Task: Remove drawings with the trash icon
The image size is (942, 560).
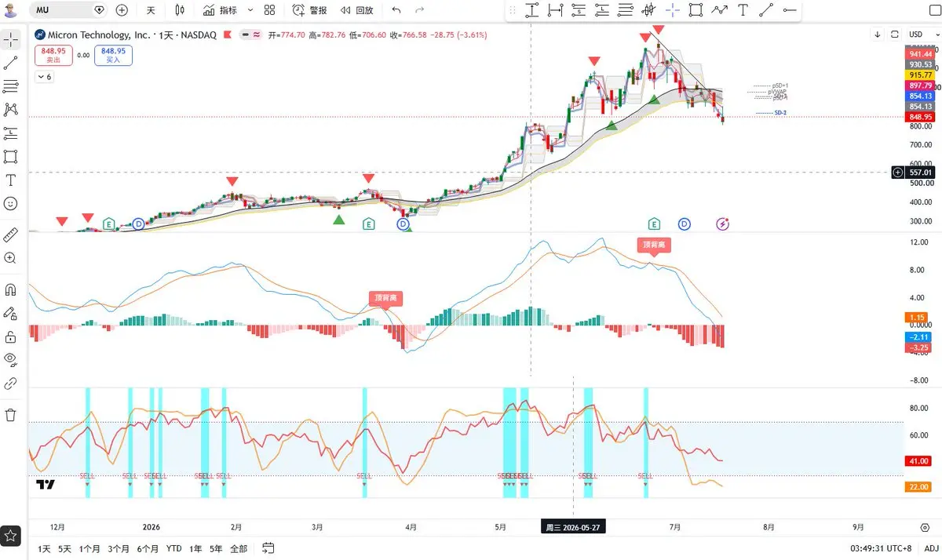Action: tap(11, 415)
